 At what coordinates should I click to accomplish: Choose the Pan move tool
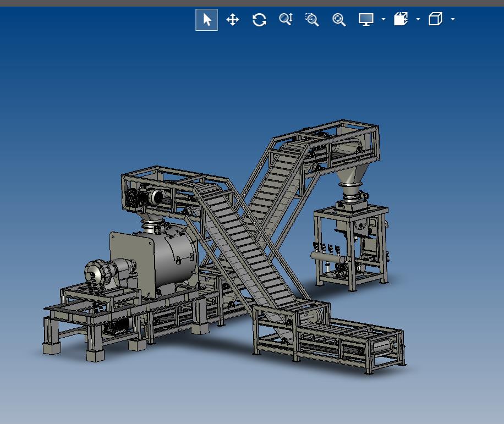[233, 20]
